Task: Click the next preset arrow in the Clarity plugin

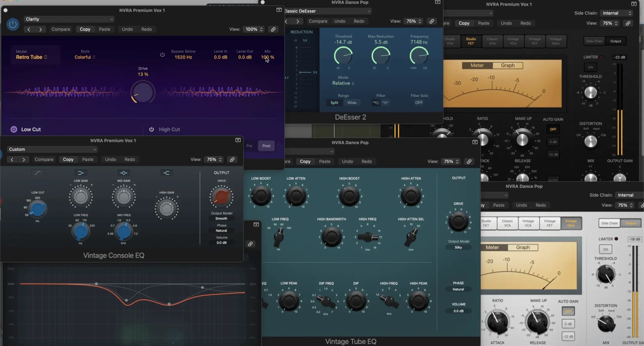Action: click(x=41, y=29)
